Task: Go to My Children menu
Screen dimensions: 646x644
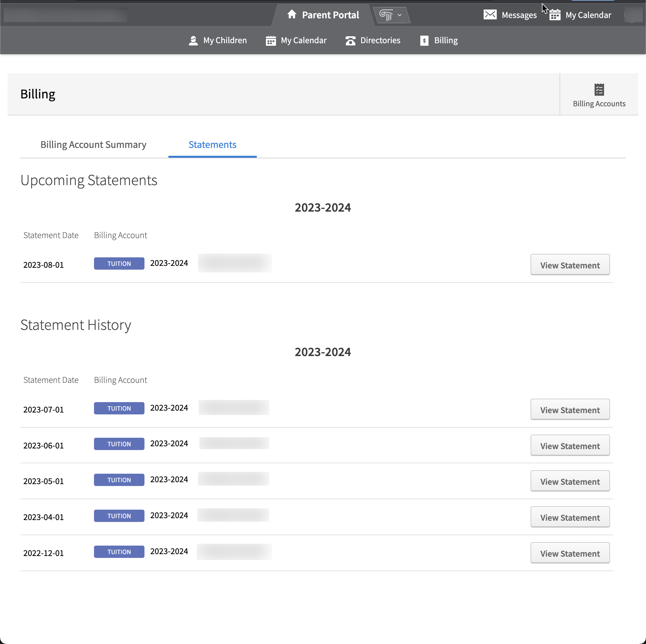Action: tap(218, 40)
